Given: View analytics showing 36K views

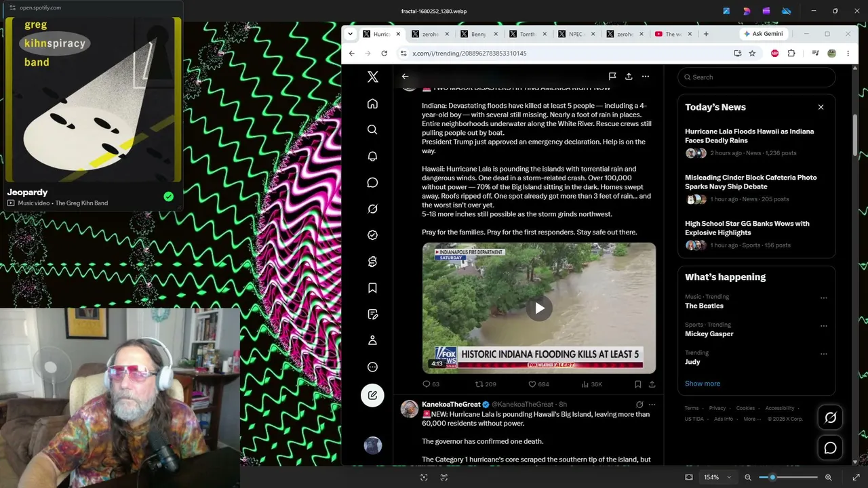Looking at the screenshot, I should tap(592, 384).
